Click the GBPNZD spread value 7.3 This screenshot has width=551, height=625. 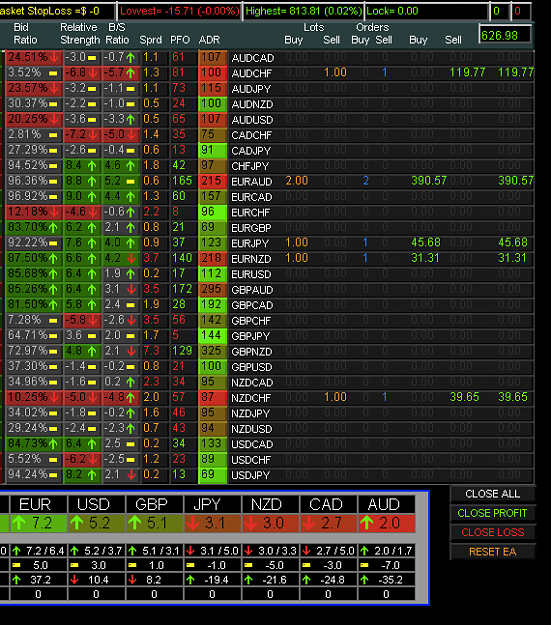pyautogui.click(x=152, y=351)
